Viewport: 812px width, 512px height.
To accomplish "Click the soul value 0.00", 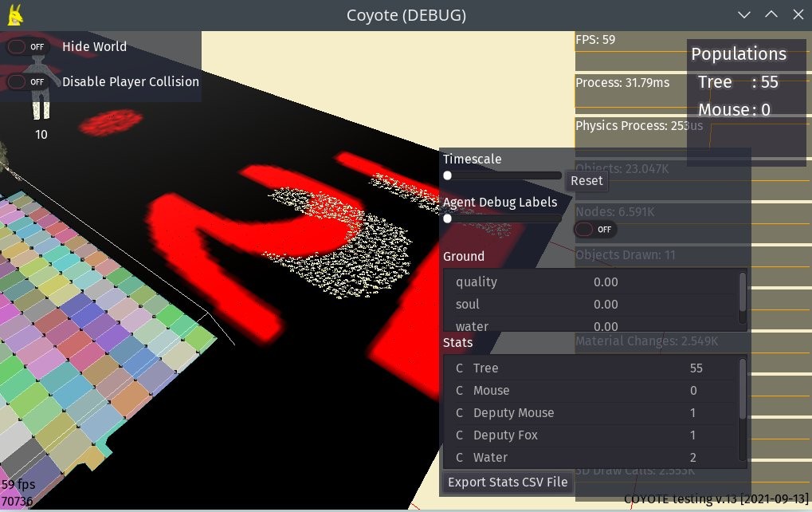I will [x=606, y=304].
